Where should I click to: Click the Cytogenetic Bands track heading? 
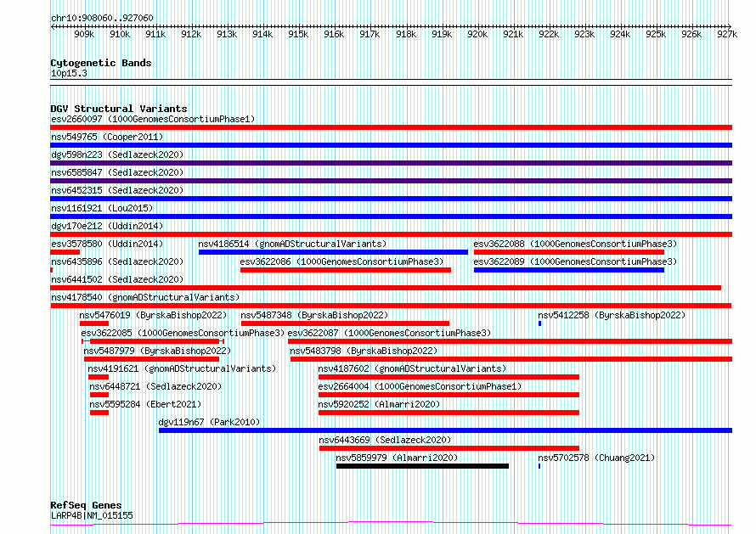click(101, 63)
